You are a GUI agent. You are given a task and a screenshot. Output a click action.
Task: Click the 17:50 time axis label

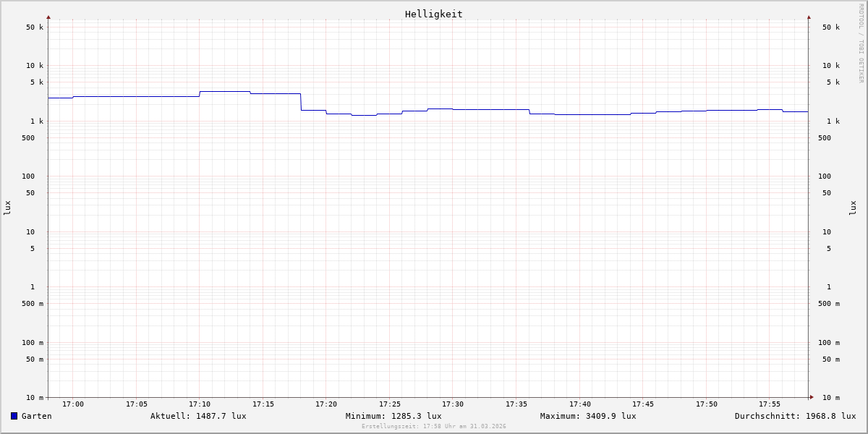707,404
